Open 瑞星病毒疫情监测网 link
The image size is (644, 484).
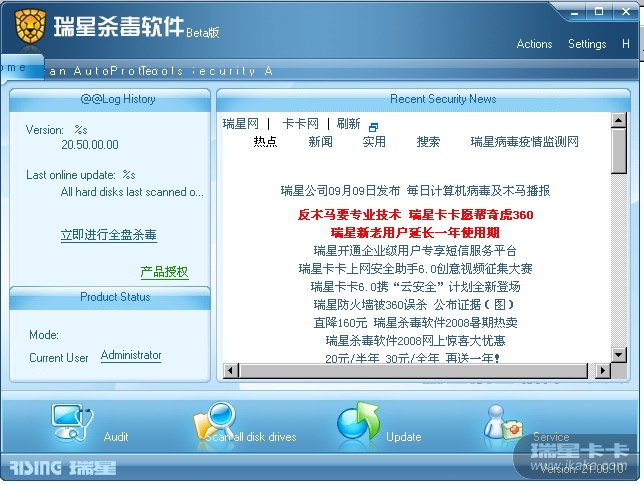click(x=524, y=141)
